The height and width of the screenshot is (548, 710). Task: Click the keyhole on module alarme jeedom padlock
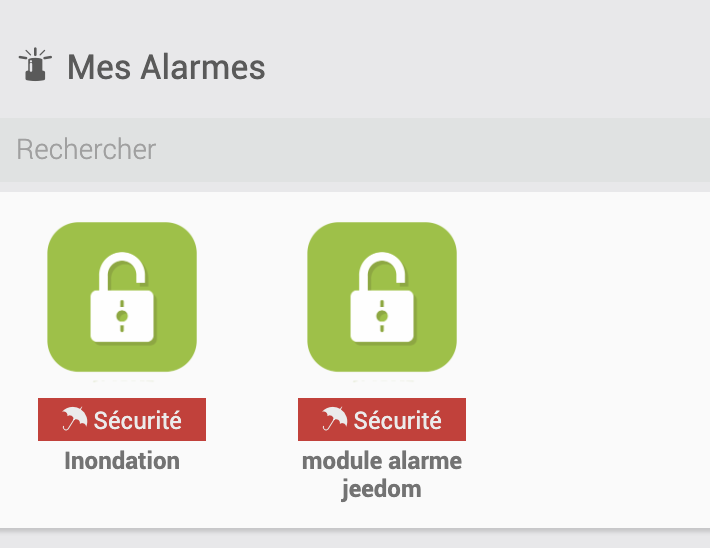(381, 316)
